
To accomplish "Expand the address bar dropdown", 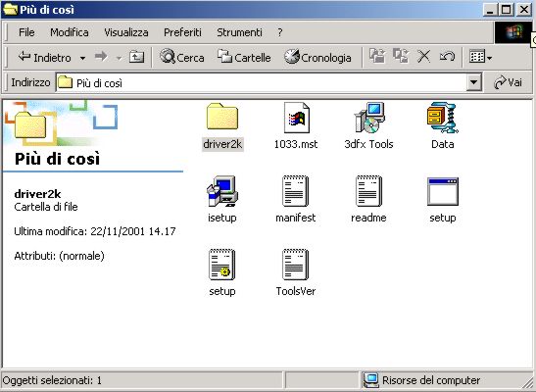I will tap(474, 82).
